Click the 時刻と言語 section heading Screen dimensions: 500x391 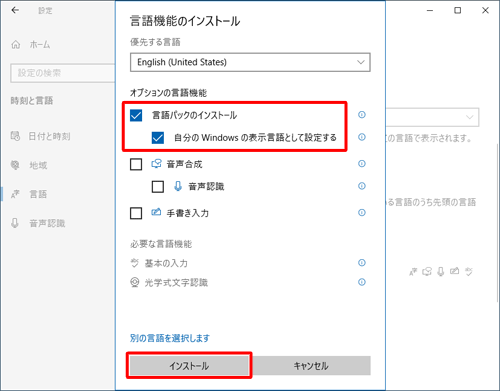[32, 100]
